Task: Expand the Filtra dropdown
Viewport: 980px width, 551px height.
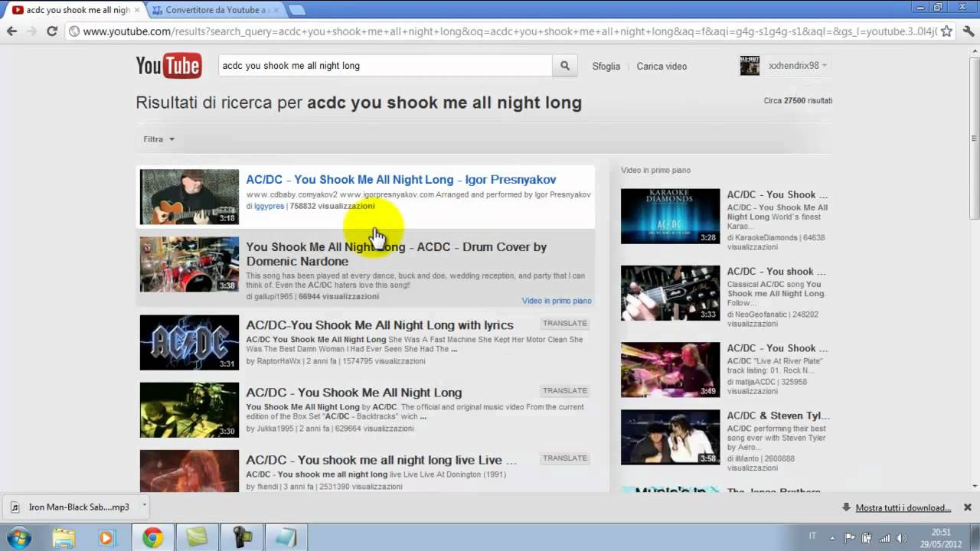Action: [x=158, y=139]
